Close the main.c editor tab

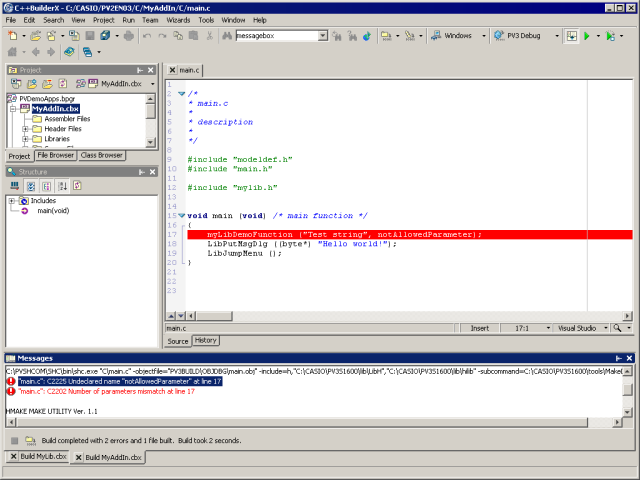[172, 70]
